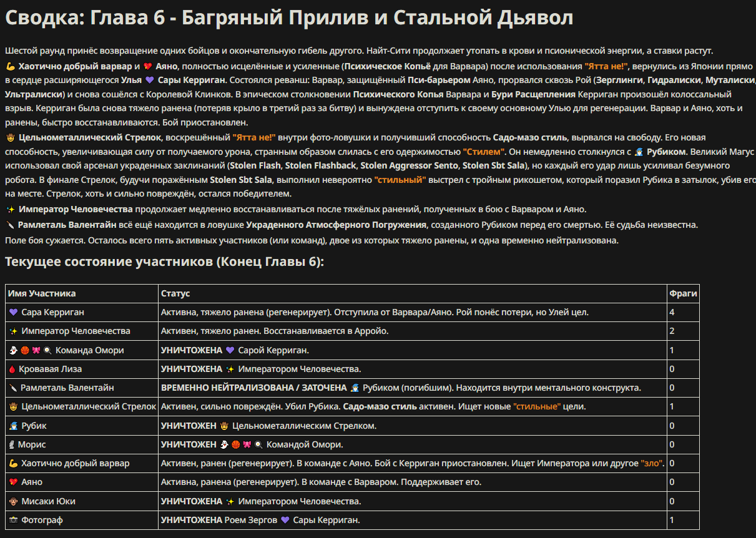Click the cowboy icon starting the Цельнометаллический Стрелок paragraph
756x538 pixels.
coord(10,137)
